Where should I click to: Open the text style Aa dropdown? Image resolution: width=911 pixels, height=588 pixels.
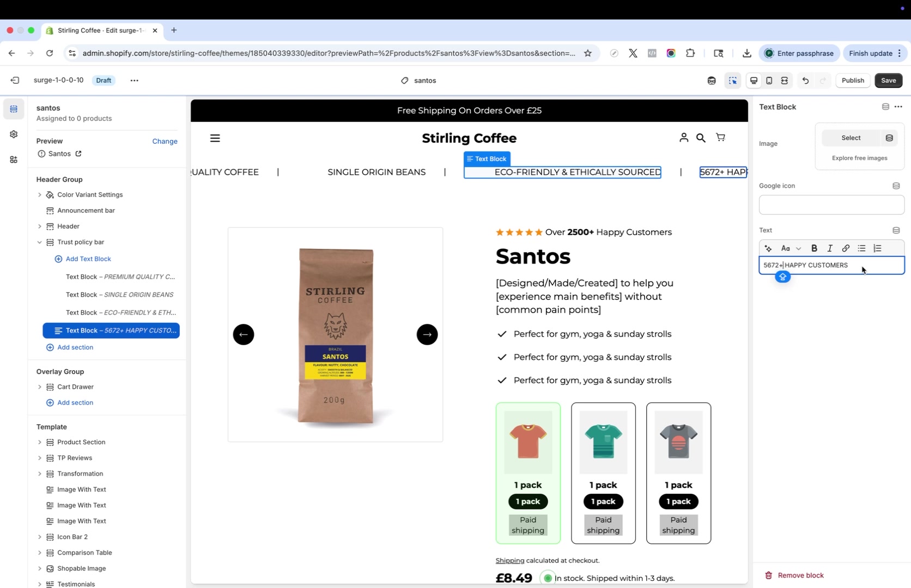791,248
